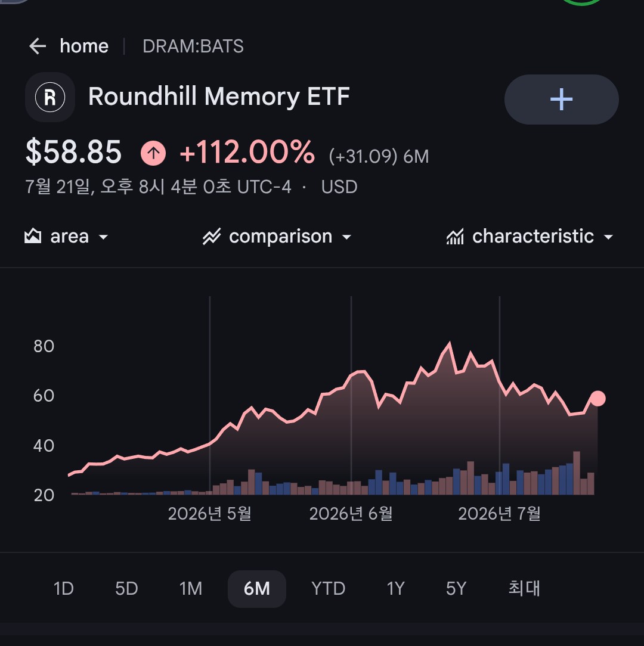
Task: Open the comparison dropdown arrow
Action: pos(346,237)
